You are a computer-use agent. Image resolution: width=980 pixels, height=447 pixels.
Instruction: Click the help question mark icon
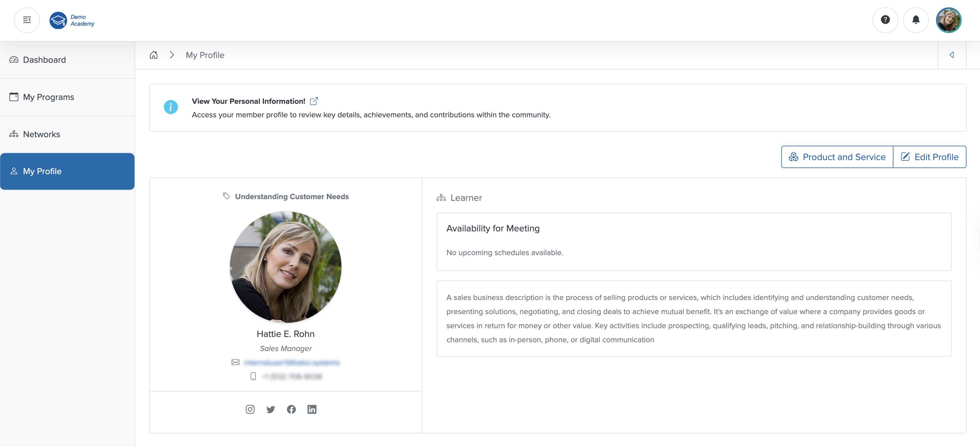885,20
